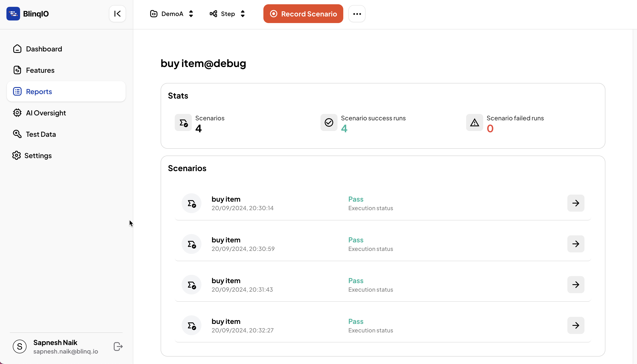Start recording with Record Scenario
637x364 pixels.
tap(303, 14)
